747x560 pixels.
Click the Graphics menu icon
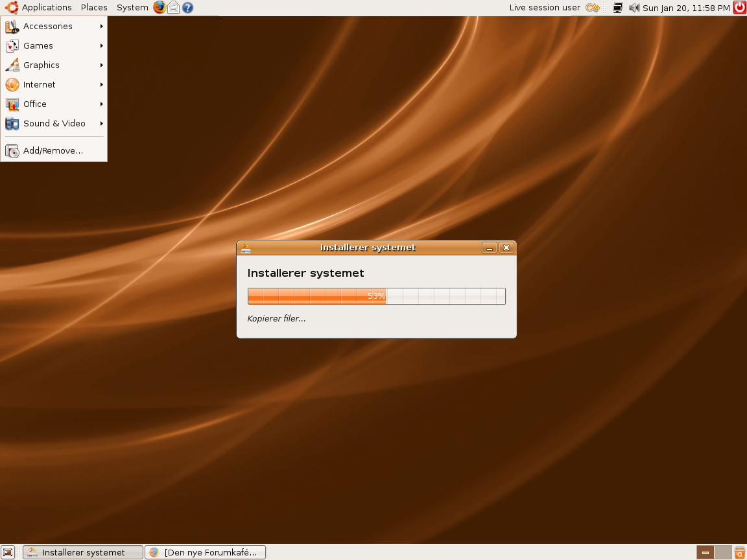tap(12, 65)
